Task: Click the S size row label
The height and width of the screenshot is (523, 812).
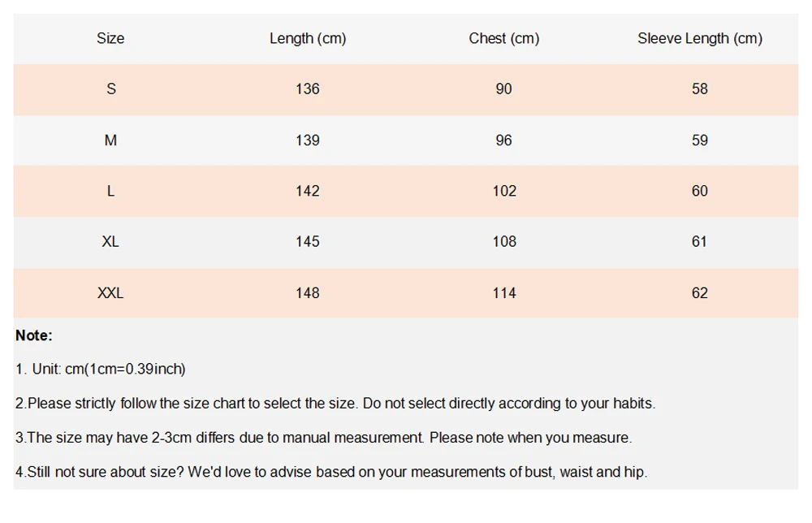Action: pos(110,89)
